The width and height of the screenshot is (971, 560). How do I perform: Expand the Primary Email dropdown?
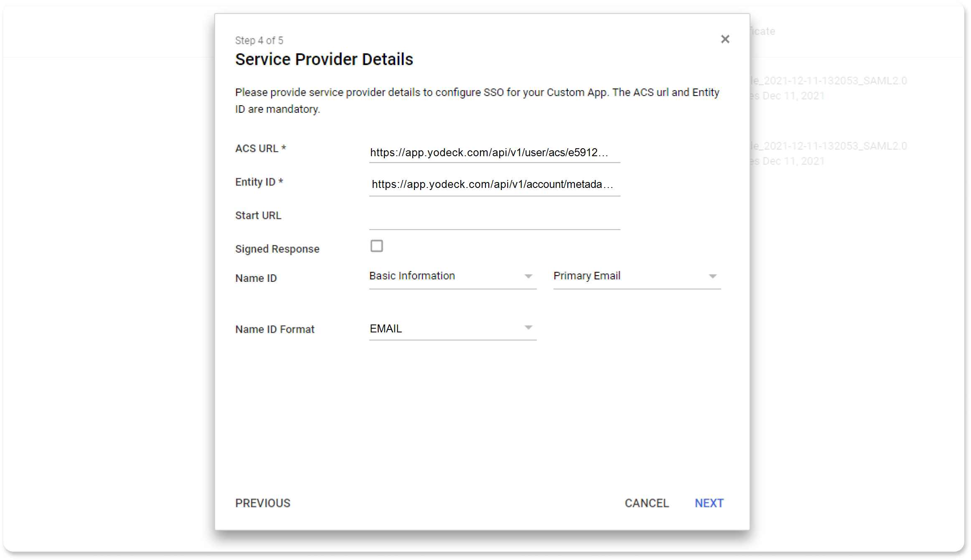[x=637, y=276]
